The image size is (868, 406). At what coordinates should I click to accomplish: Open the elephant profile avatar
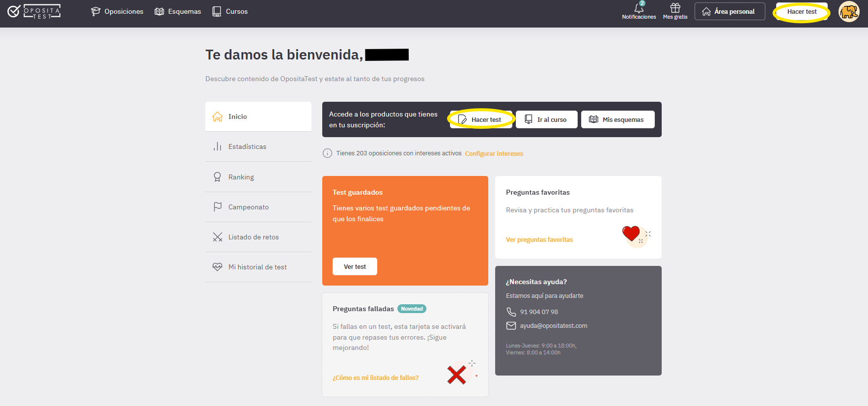coord(849,11)
